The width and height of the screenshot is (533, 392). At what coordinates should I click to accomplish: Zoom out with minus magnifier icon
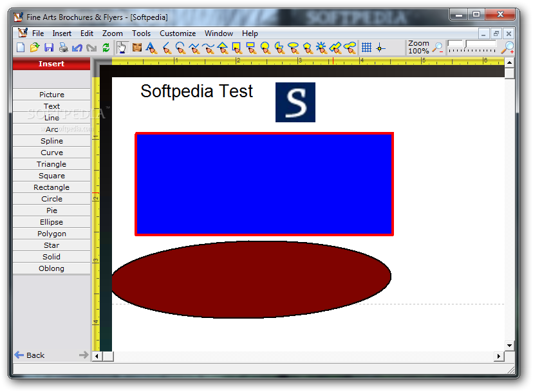coord(438,48)
